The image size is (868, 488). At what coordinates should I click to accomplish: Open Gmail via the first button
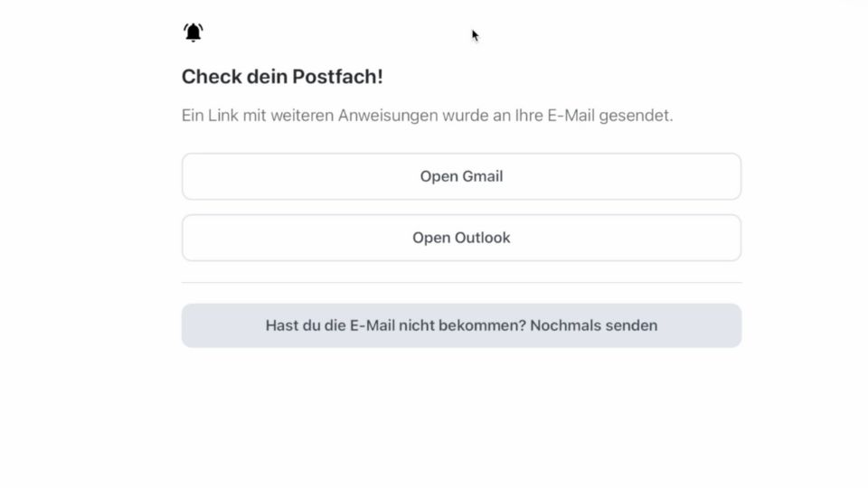pyautogui.click(x=461, y=176)
